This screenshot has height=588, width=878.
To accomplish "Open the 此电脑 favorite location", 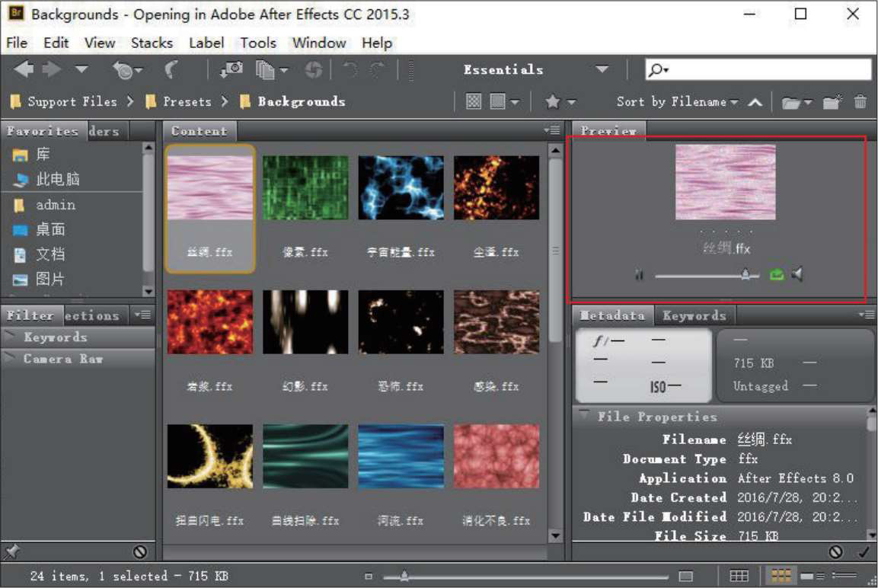I will pos(57,180).
